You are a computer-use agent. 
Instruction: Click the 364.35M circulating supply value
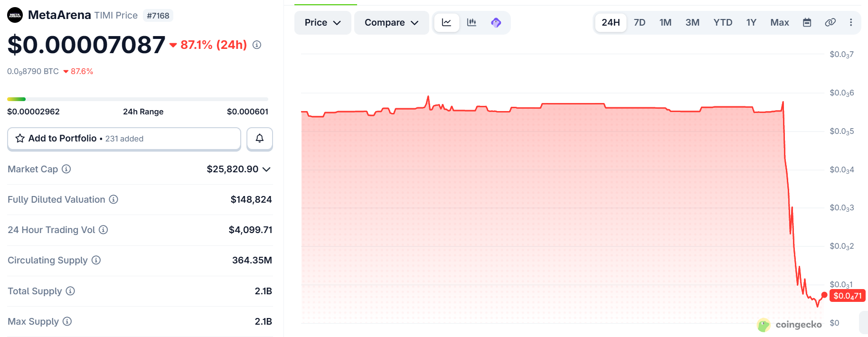252,260
